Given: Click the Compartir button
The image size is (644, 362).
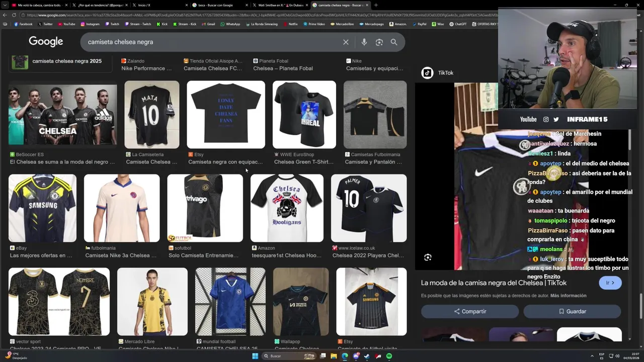Looking at the screenshot, I should 470,312.
